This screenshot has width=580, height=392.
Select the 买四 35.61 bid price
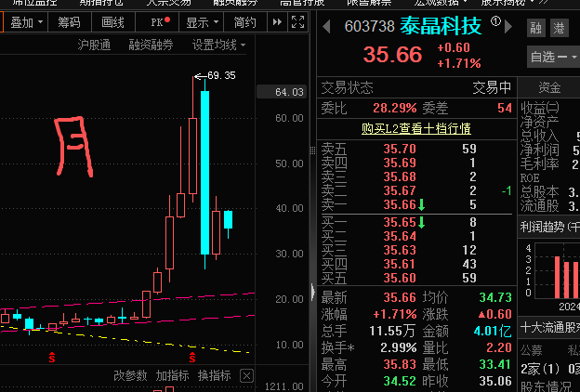(400, 264)
